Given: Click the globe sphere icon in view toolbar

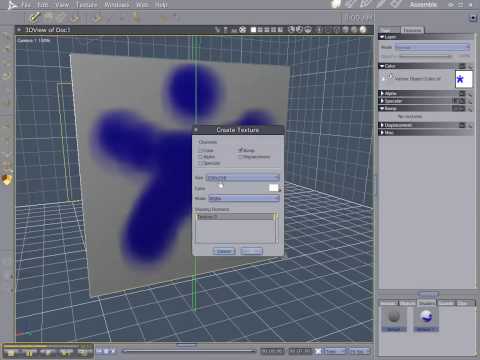Looking at the screenshot, I should (363, 30).
